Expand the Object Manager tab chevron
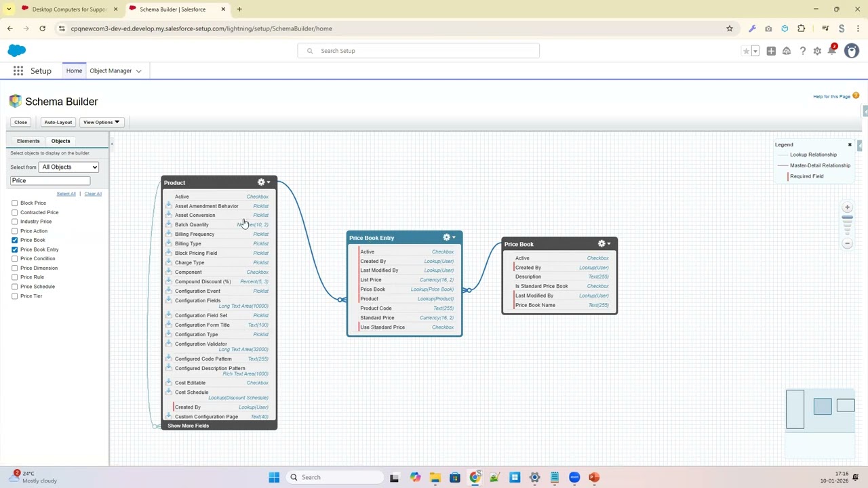This screenshot has width=868, height=488. click(138, 70)
